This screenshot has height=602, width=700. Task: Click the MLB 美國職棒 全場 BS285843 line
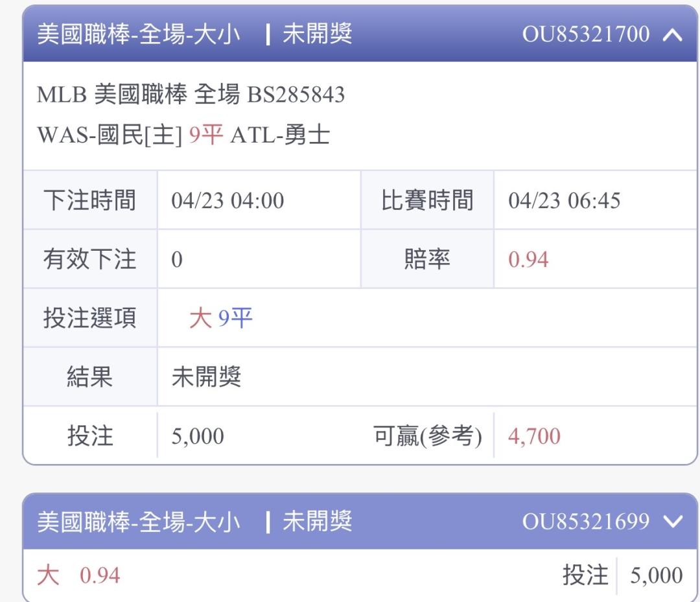click(191, 95)
